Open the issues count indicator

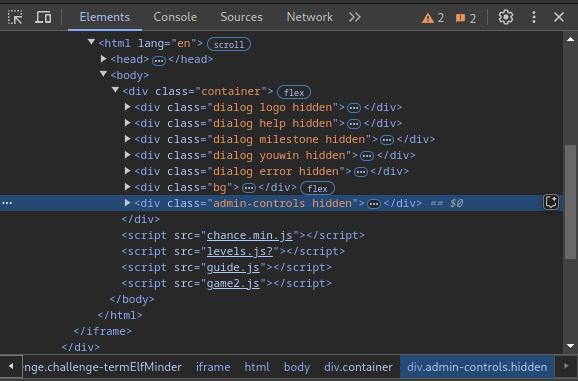pyautogui.click(x=466, y=18)
